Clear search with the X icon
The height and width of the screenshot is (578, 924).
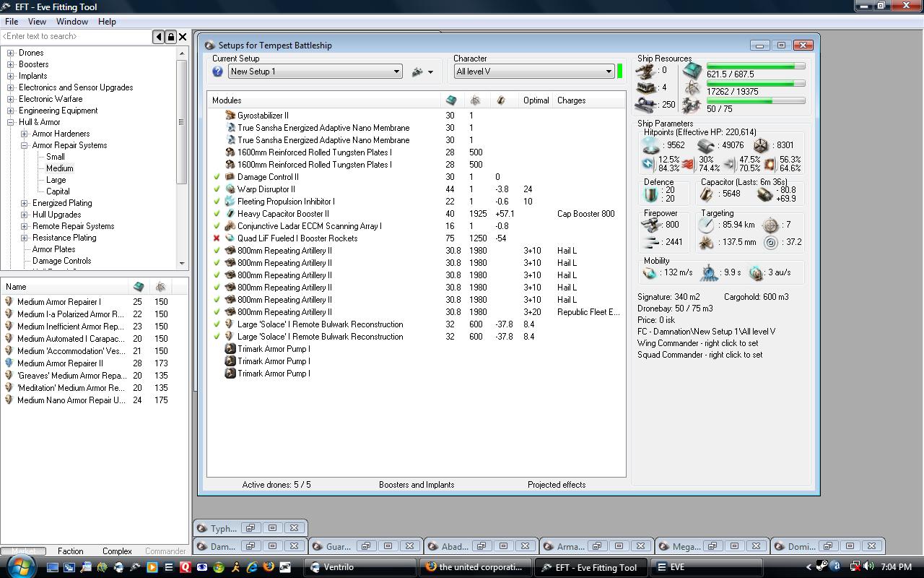point(183,37)
